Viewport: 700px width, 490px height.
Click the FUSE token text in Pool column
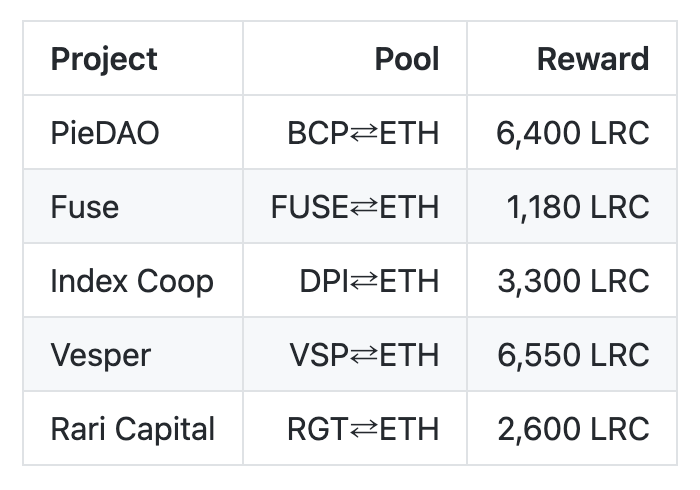click(309, 207)
